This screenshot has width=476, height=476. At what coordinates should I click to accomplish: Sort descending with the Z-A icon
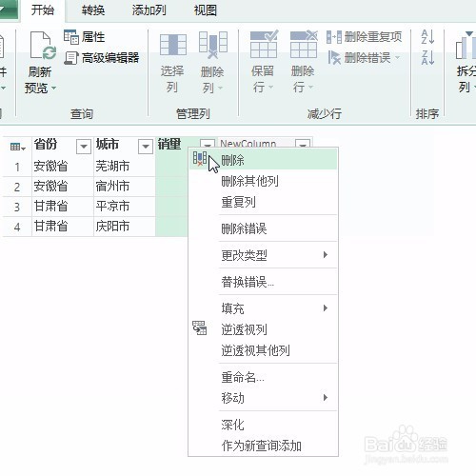coord(427,58)
